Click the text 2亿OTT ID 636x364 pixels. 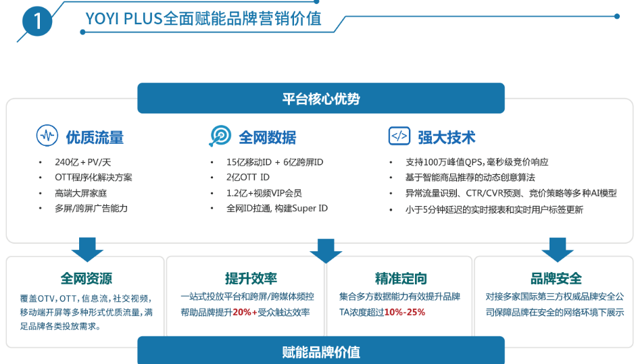248,177
